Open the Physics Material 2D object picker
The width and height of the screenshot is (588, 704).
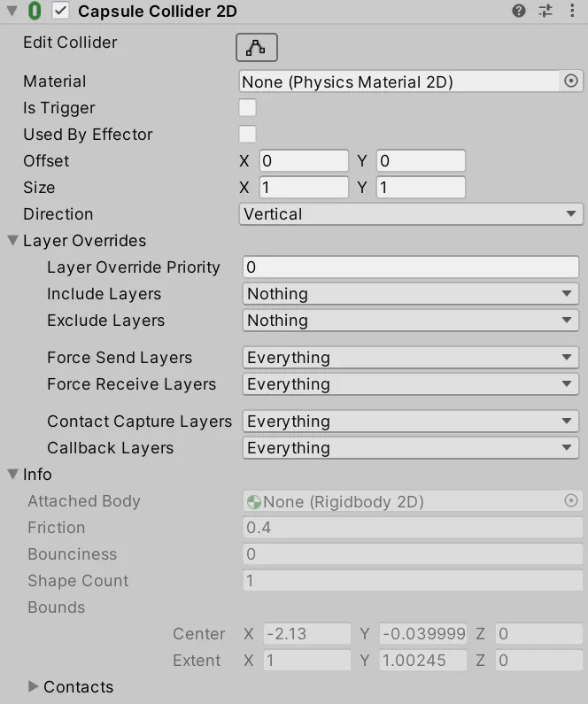(x=571, y=81)
